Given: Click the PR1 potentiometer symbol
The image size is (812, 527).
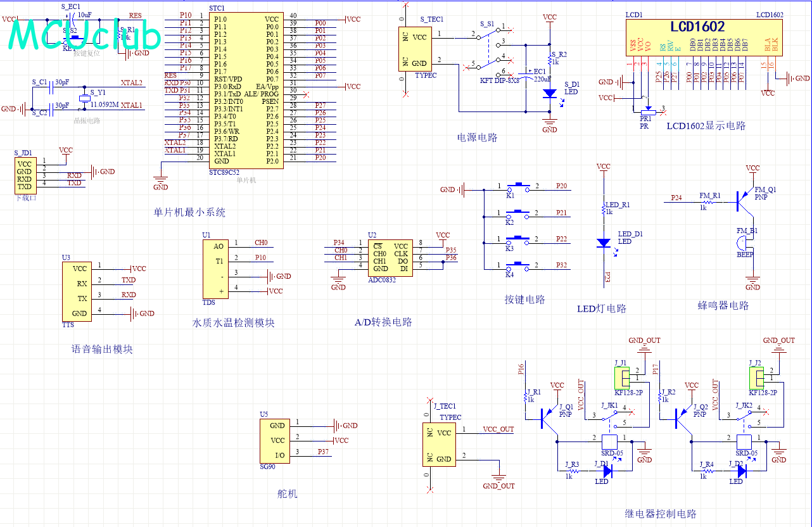Looking at the screenshot, I should click(645, 110).
